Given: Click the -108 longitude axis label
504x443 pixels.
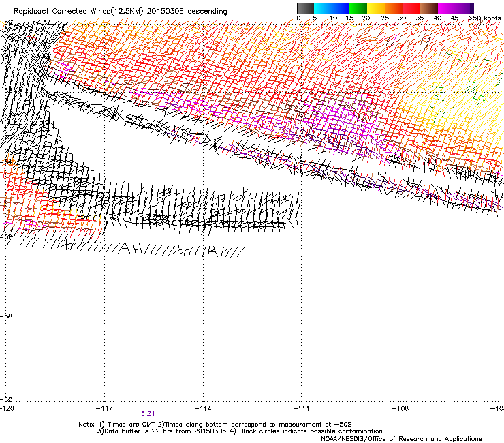Looking at the screenshot, I should [400, 408].
